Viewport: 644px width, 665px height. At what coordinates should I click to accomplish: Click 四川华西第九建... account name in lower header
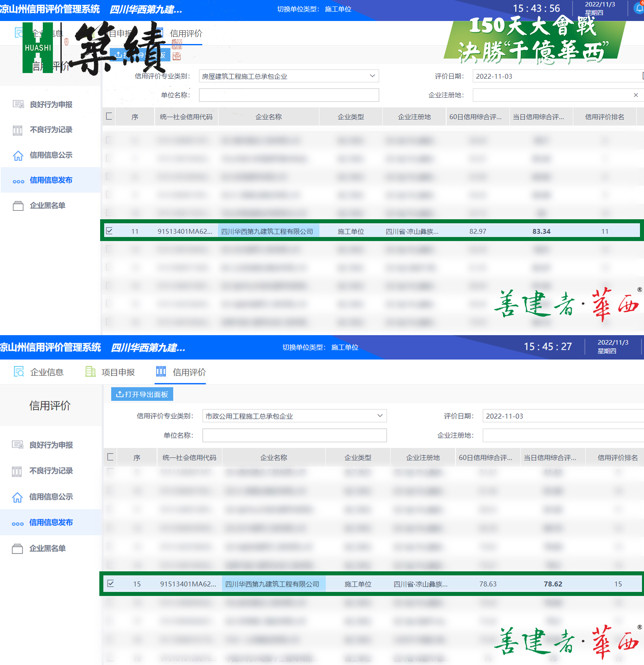(148, 348)
